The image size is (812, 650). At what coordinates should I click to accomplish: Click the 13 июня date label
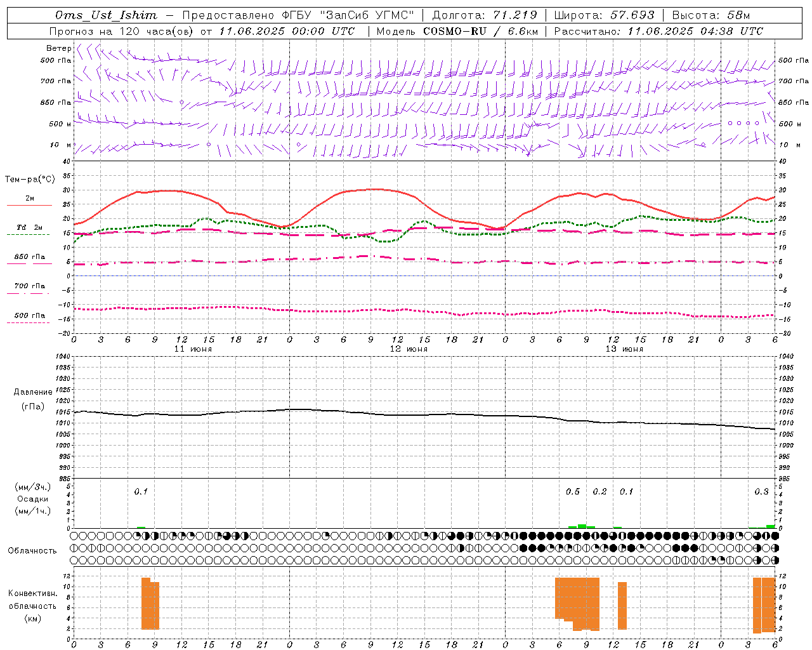624,349
